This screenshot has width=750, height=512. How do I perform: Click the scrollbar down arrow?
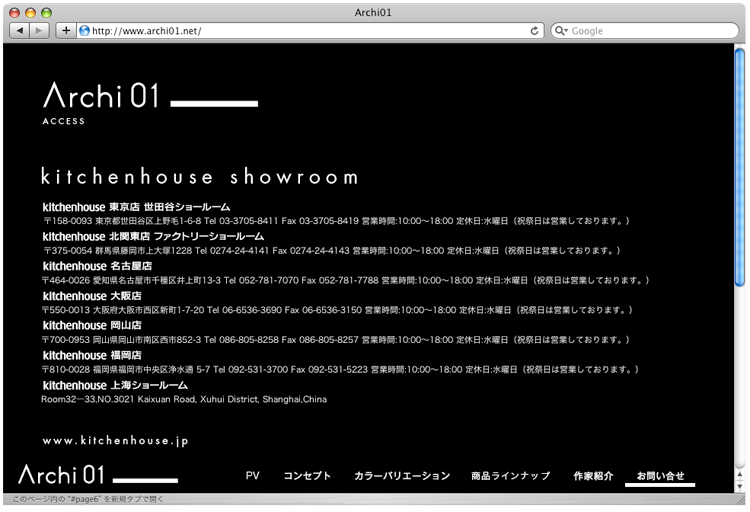click(739, 486)
